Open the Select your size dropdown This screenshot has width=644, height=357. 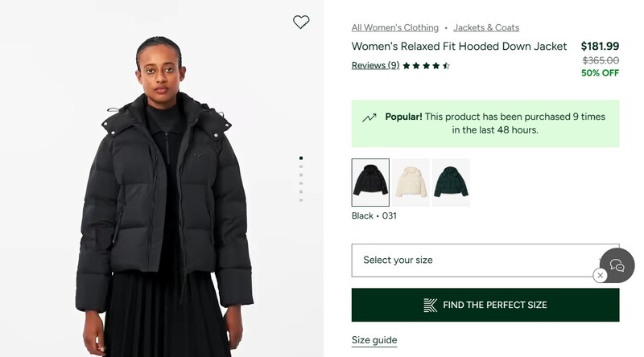point(475,261)
